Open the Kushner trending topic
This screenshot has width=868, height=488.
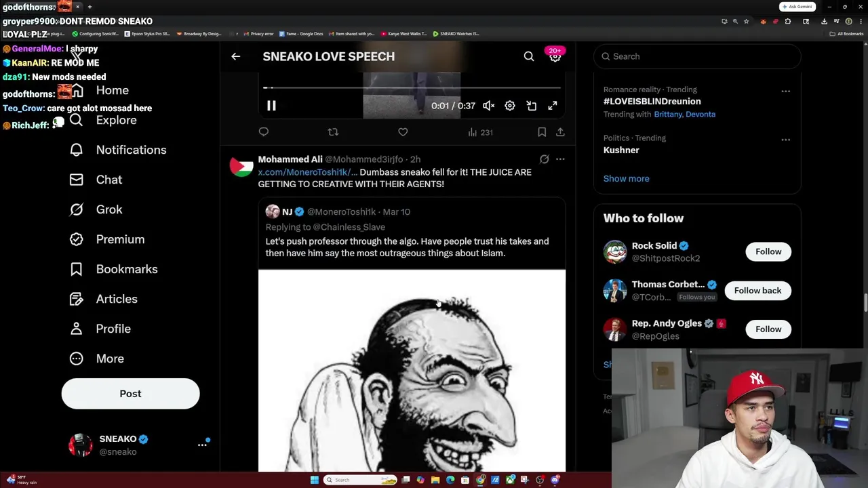(621, 150)
